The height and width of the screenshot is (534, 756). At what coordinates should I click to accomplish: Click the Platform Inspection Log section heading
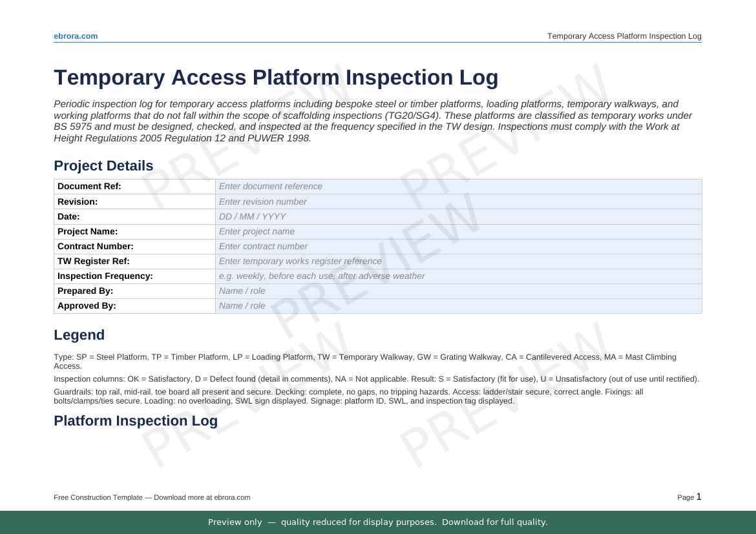point(136,421)
